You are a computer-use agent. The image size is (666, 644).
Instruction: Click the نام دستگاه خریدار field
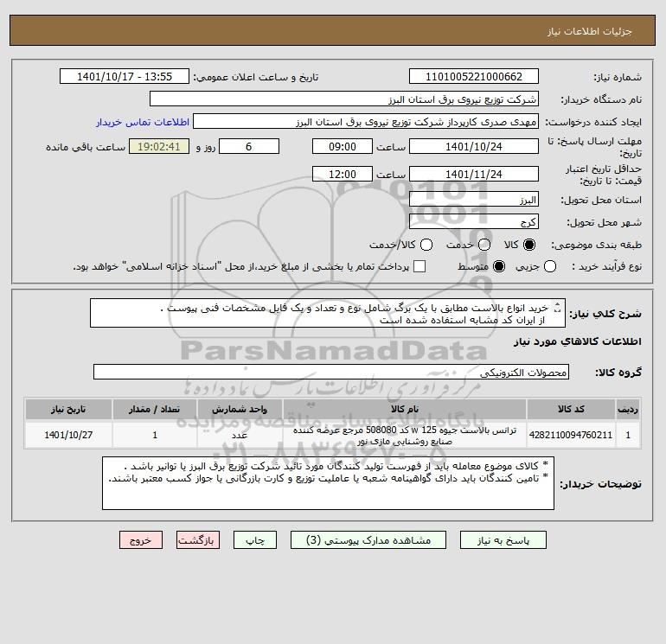344,99
